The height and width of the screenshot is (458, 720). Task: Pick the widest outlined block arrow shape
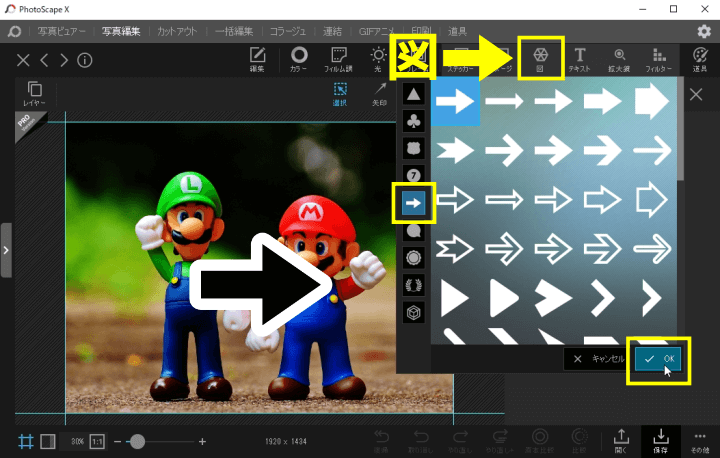click(652, 199)
